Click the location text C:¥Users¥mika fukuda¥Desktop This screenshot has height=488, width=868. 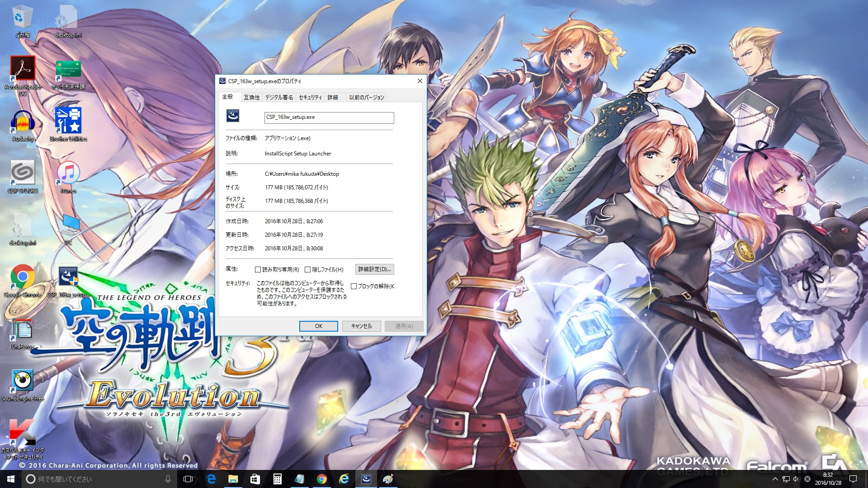pos(302,174)
